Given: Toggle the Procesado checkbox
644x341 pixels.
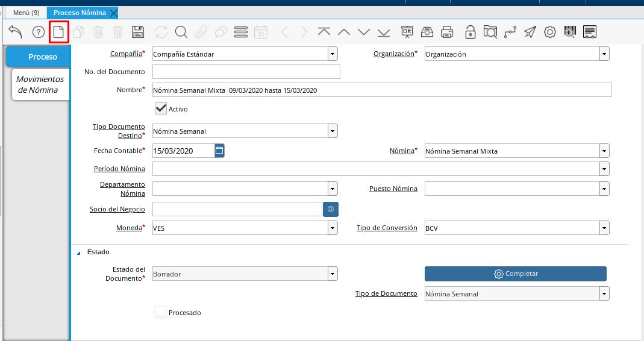Looking at the screenshot, I should tap(161, 312).
